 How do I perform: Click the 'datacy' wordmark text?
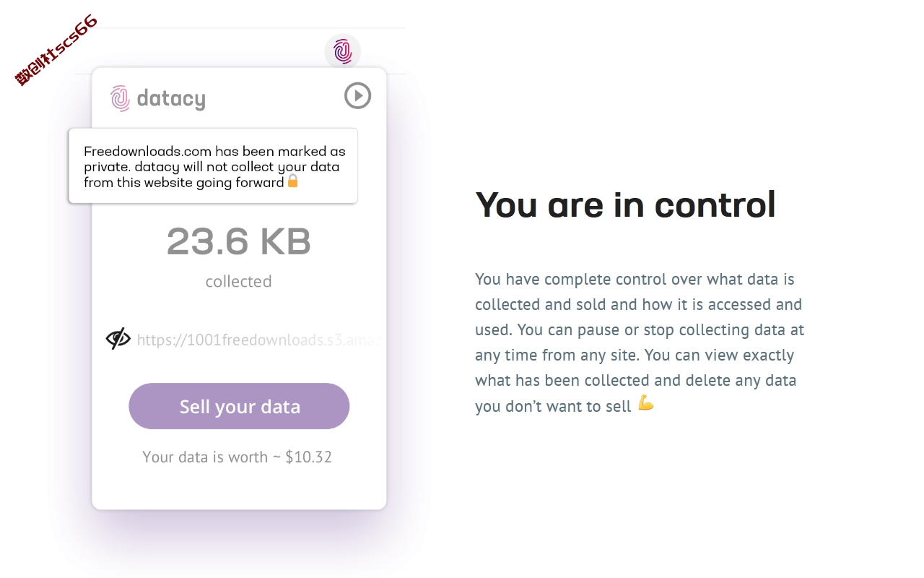click(171, 98)
